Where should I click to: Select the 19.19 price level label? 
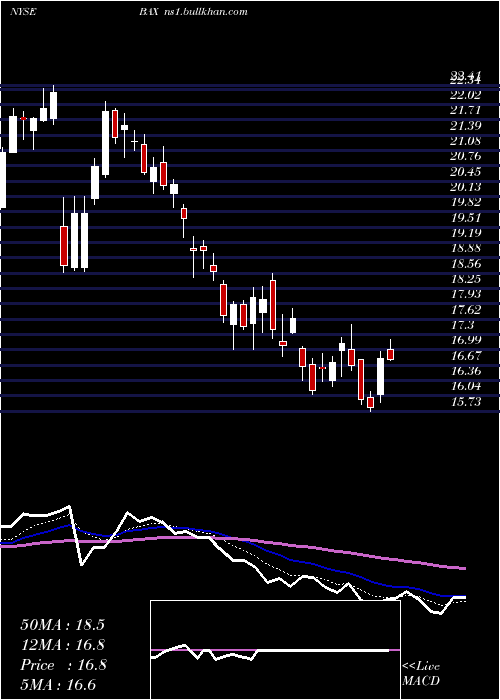click(x=465, y=233)
